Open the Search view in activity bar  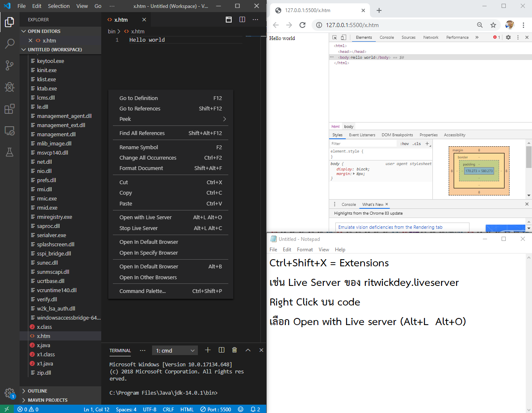click(x=10, y=43)
